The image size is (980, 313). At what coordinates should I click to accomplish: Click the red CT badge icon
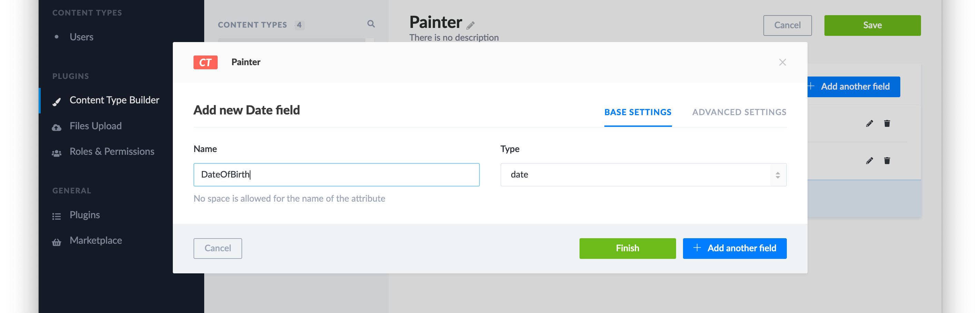pyautogui.click(x=206, y=62)
